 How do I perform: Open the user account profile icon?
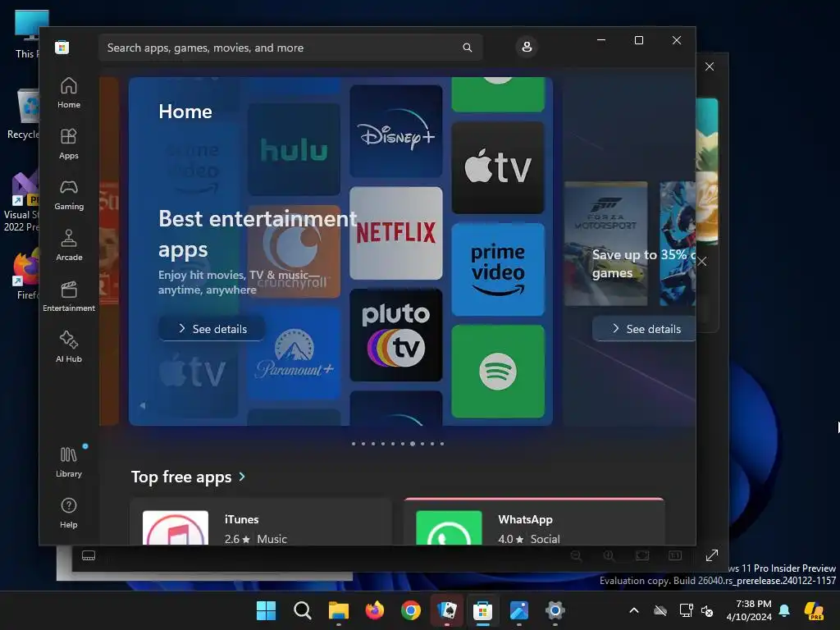pyautogui.click(x=527, y=47)
